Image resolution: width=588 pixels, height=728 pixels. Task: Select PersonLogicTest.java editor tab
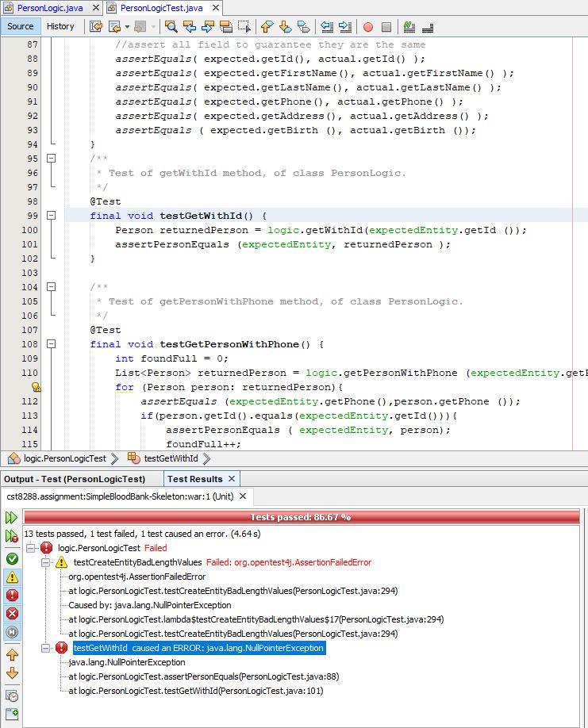(162, 8)
